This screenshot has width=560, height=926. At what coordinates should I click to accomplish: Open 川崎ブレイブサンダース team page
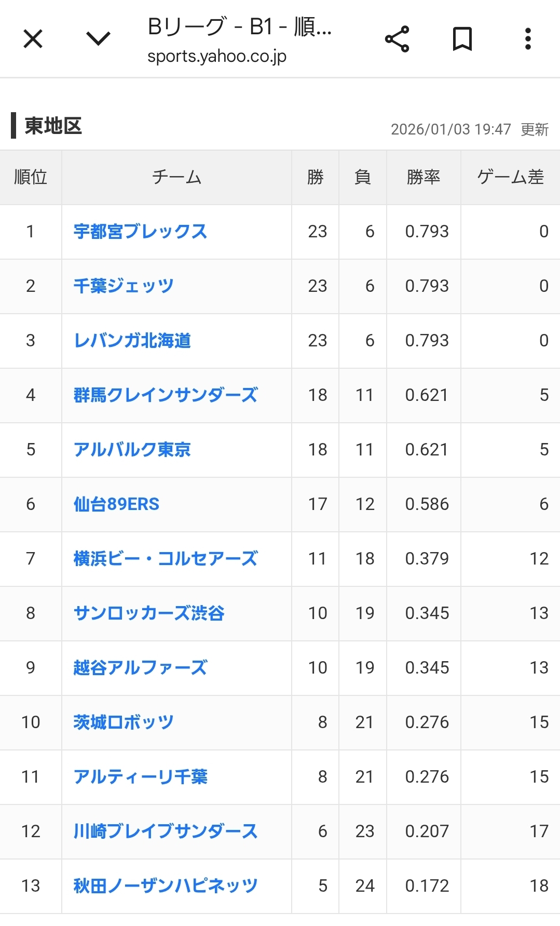click(166, 831)
